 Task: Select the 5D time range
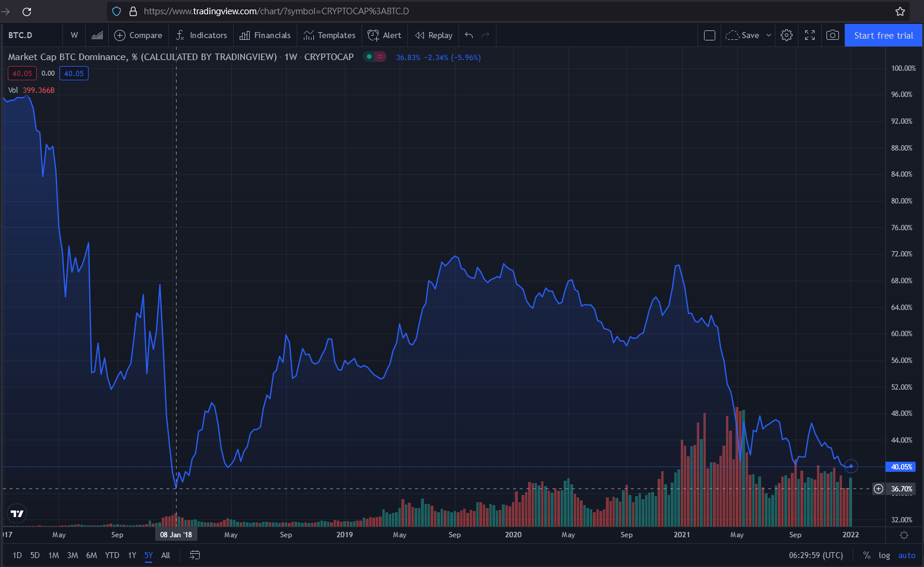[35, 555]
